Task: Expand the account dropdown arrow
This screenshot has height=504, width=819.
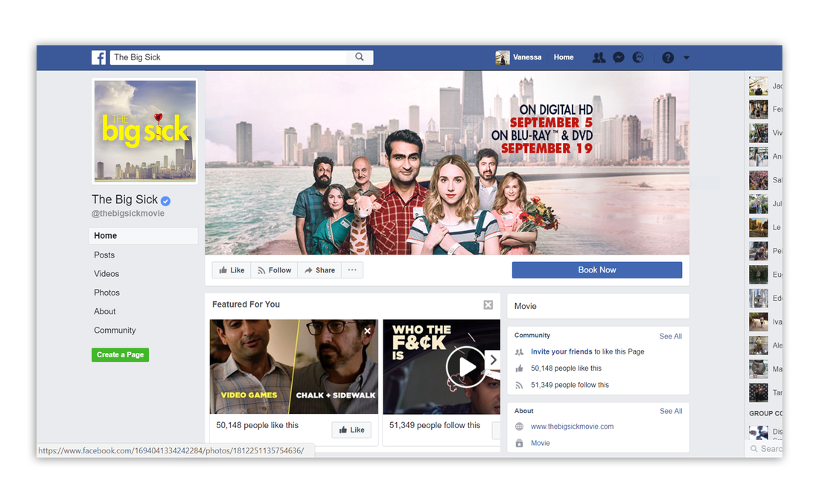Action: point(686,57)
